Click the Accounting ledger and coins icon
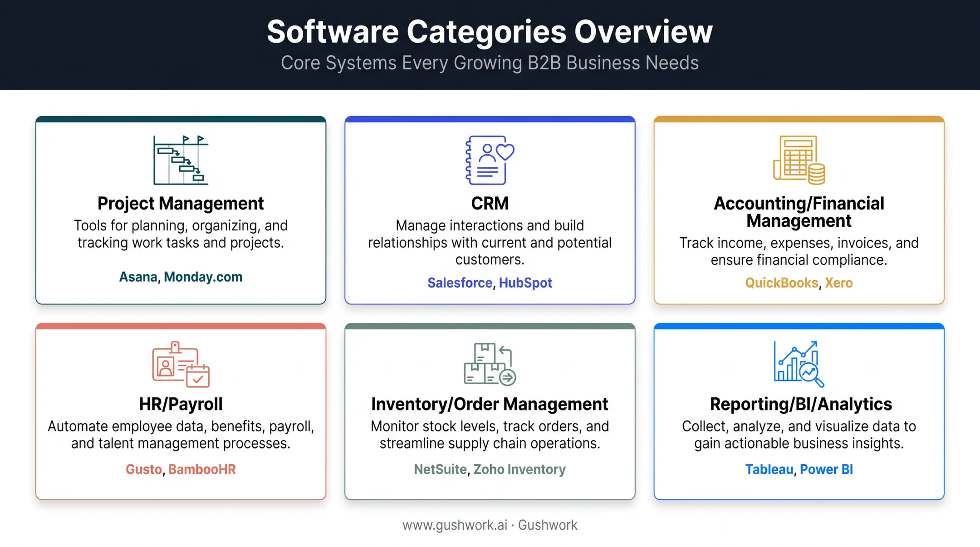 pyautogui.click(x=799, y=160)
